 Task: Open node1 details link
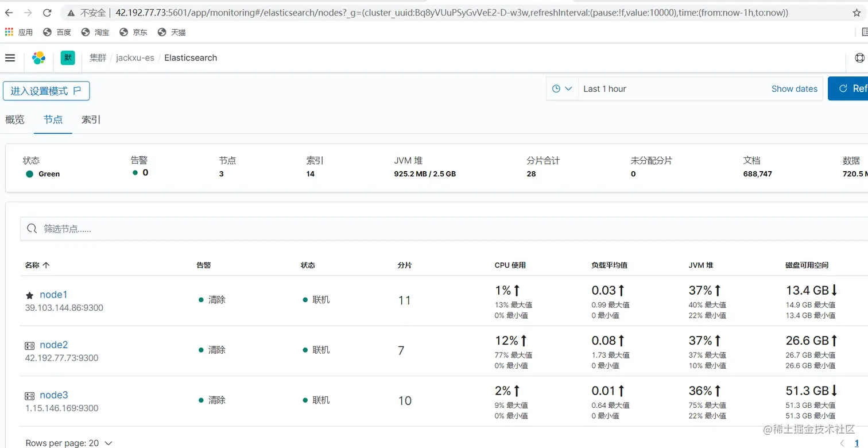53,295
